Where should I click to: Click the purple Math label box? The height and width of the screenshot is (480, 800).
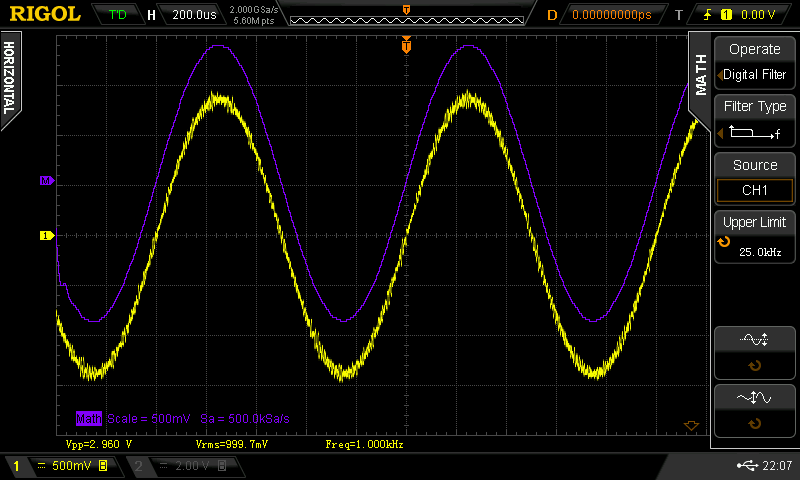[x=89, y=419]
